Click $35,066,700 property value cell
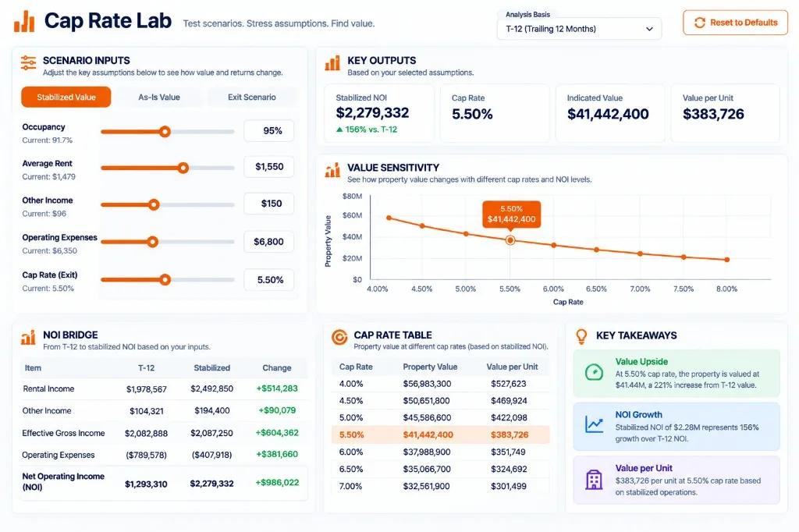This screenshot has height=532, width=799. point(427,469)
